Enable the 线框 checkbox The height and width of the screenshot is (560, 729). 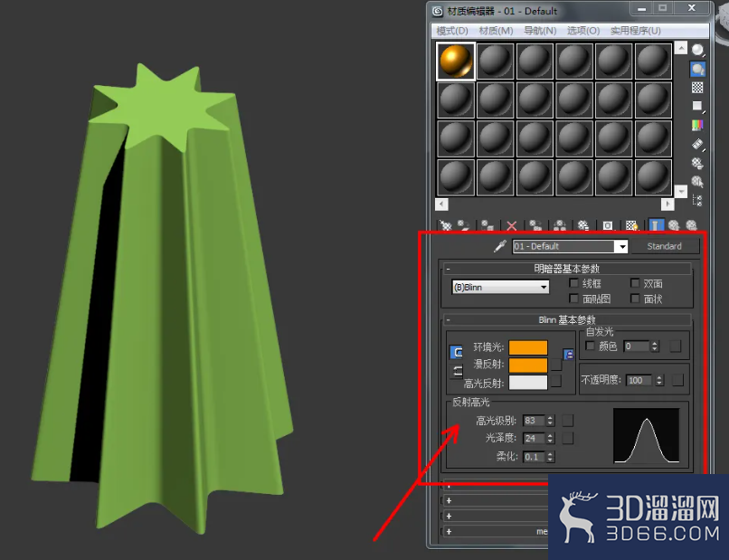pos(573,283)
